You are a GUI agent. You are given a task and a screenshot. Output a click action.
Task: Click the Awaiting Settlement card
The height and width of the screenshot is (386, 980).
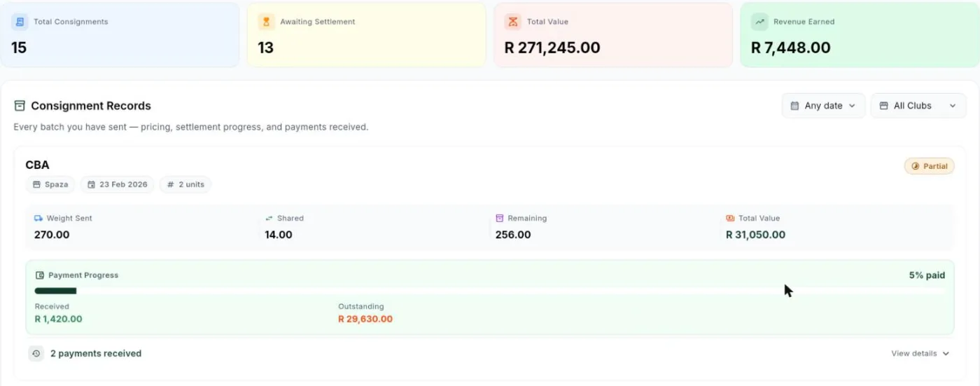pyautogui.click(x=366, y=35)
